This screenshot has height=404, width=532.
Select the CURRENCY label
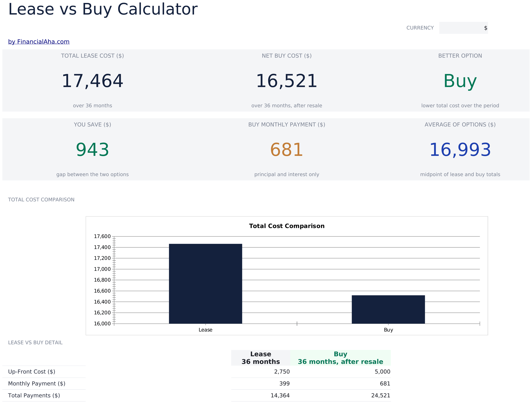pyautogui.click(x=420, y=28)
